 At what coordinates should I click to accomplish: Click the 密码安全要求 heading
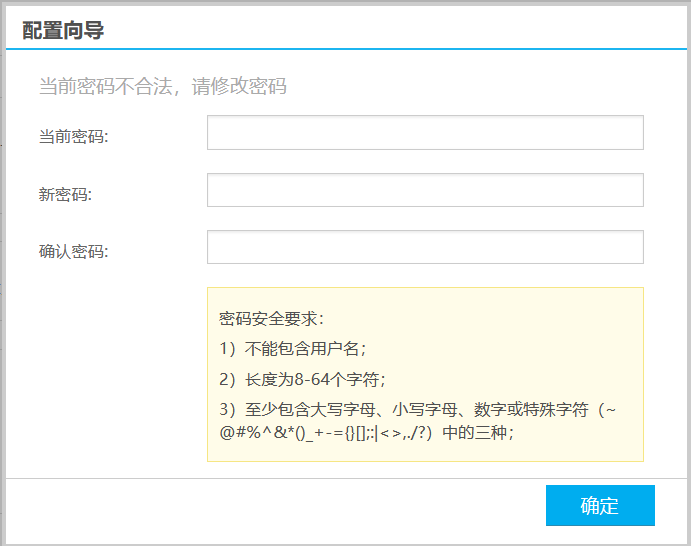272,319
